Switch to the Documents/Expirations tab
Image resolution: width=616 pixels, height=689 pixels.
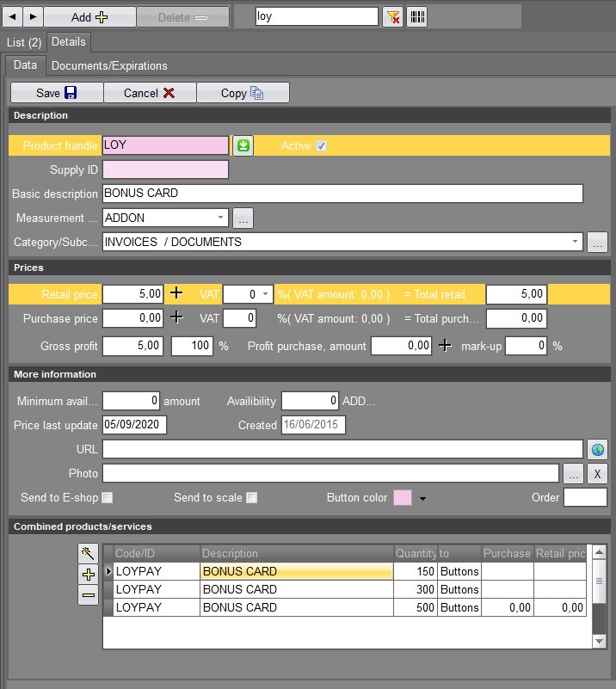pos(109,66)
